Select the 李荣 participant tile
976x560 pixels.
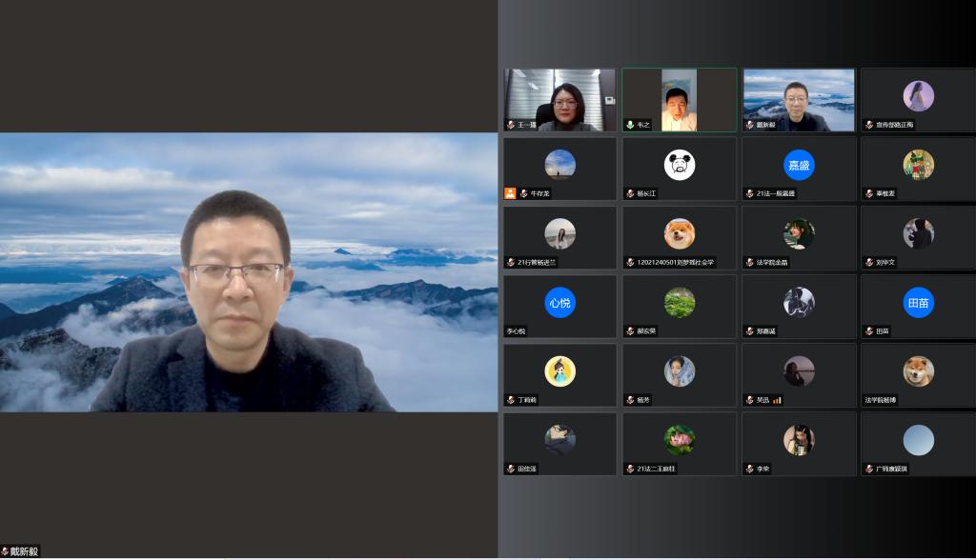[x=799, y=444]
